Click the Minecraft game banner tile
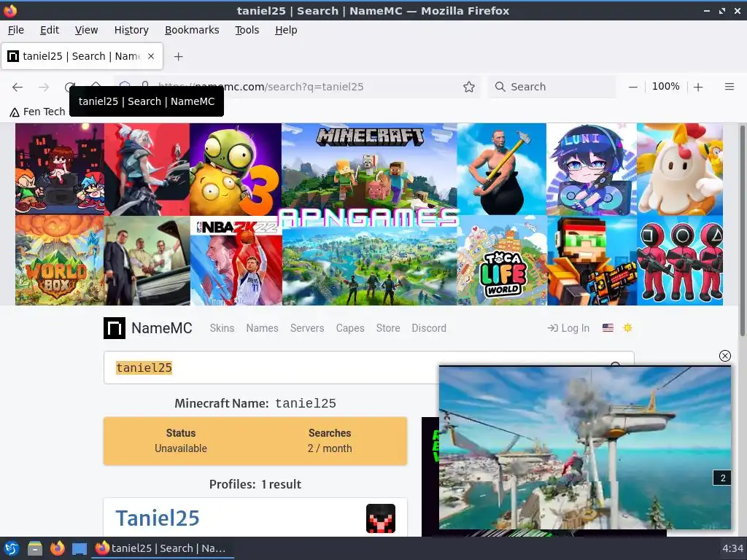Image resolution: width=747 pixels, height=560 pixels. point(369,169)
